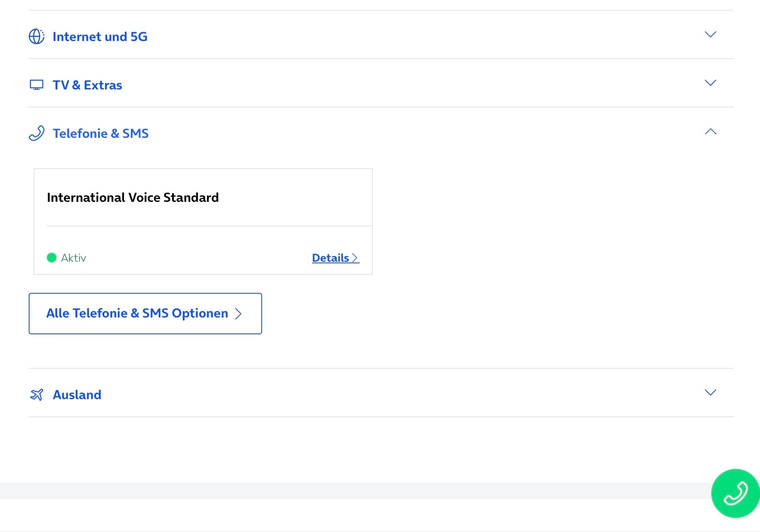Open the Internet und 5G section heading
This screenshot has height=532, width=760.
click(x=100, y=37)
